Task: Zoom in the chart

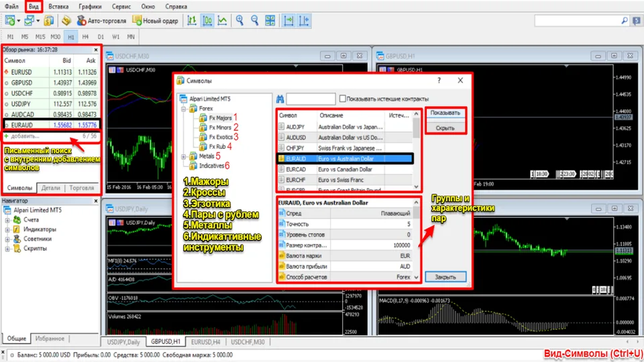Action: pos(239,21)
